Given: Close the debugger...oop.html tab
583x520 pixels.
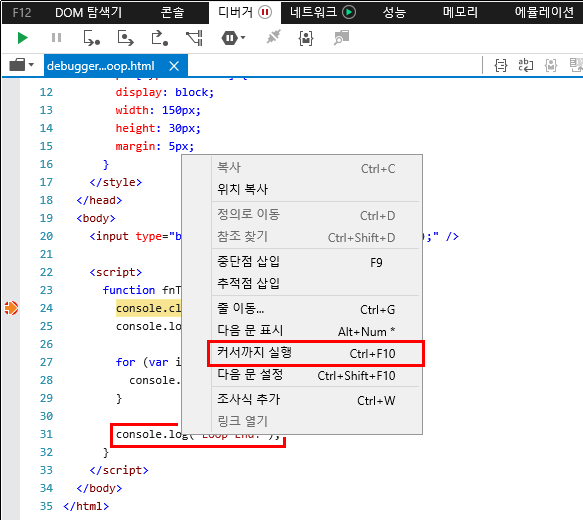Looking at the screenshot, I should (174, 66).
